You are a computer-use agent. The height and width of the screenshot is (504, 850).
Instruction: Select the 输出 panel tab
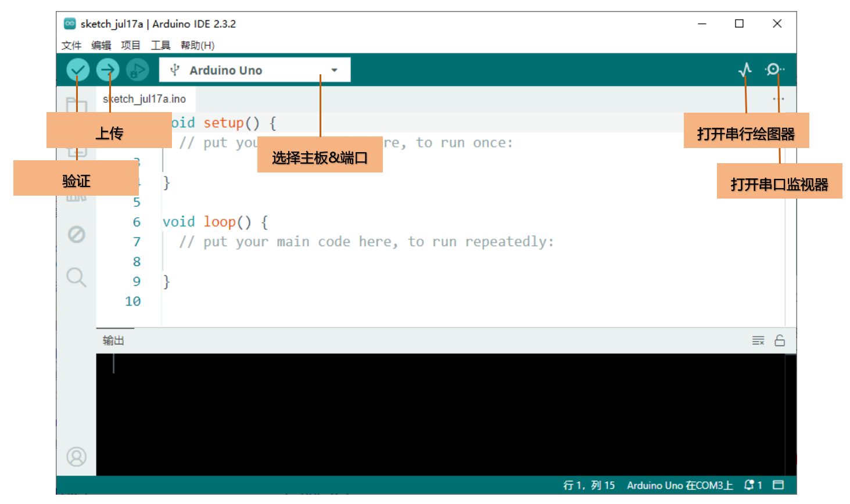(114, 341)
